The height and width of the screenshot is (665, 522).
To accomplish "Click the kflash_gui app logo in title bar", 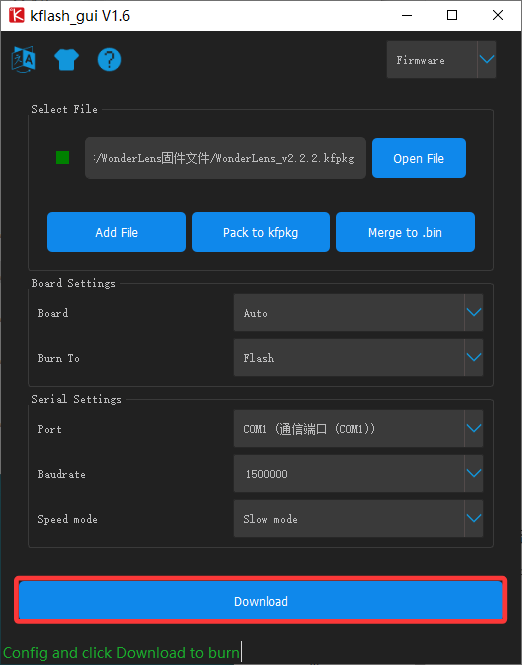I will pyautogui.click(x=17, y=15).
